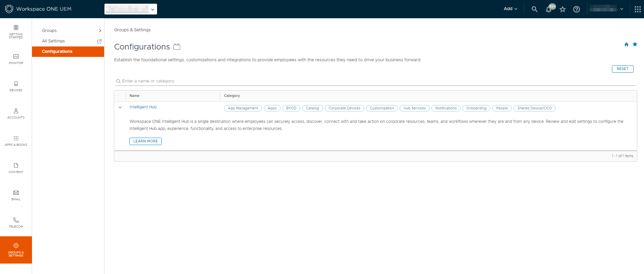Click the global search magnifier icon

(x=534, y=9)
